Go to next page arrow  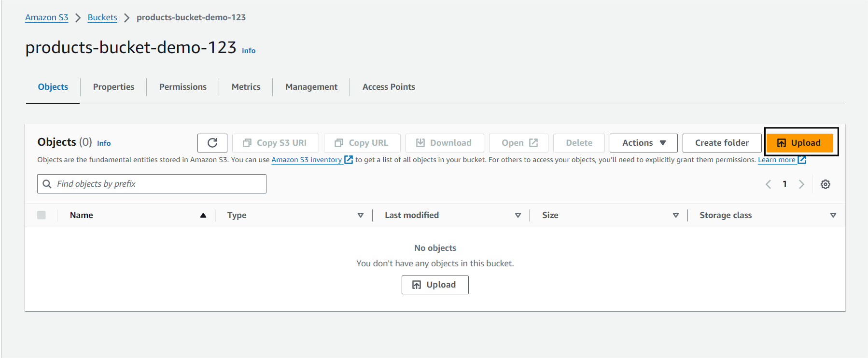(801, 184)
